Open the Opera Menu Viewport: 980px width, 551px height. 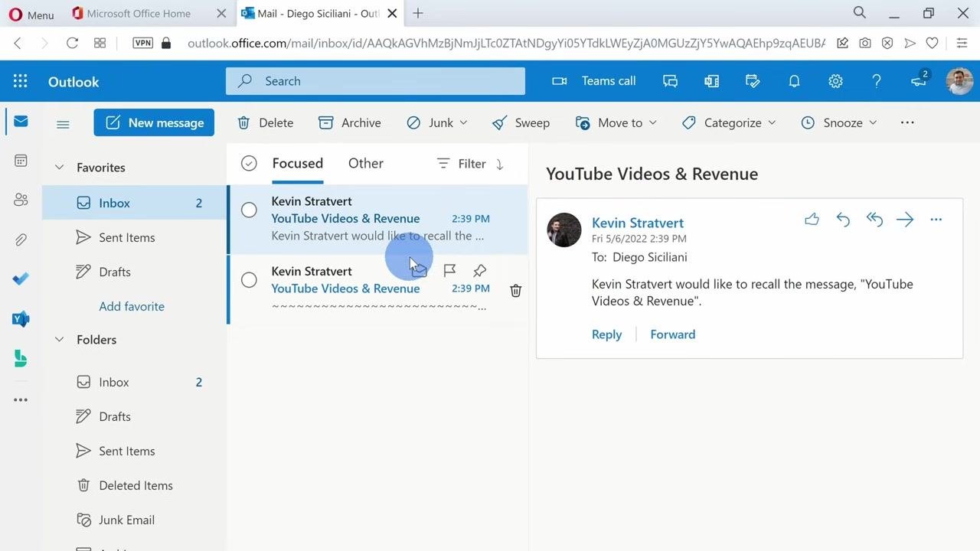31,14
